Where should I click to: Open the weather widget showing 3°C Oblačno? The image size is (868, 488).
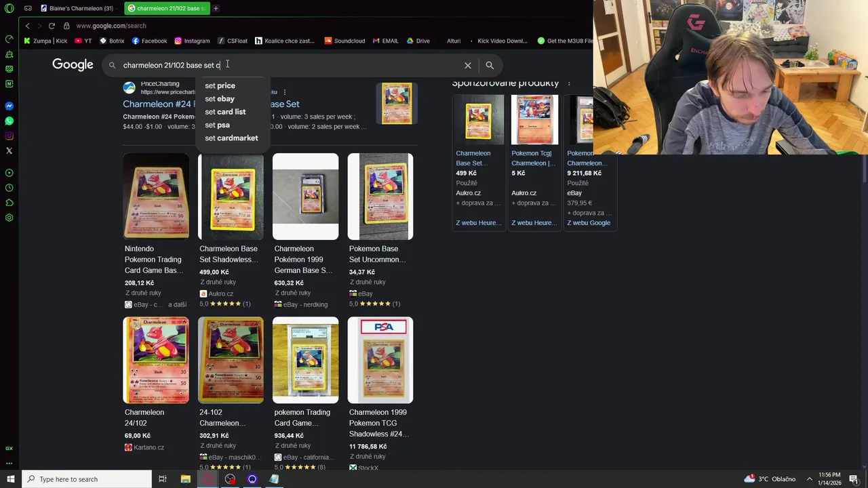[x=770, y=479]
